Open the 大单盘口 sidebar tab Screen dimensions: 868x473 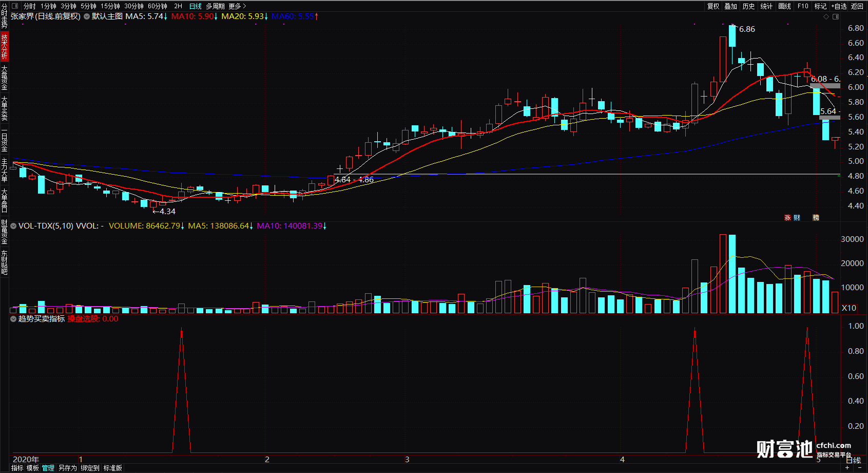(4, 200)
